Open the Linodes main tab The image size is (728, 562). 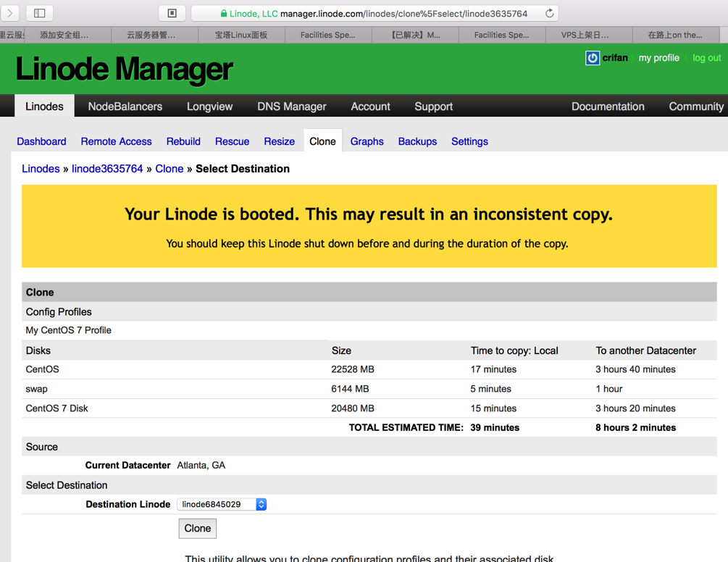pyautogui.click(x=44, y=106)
